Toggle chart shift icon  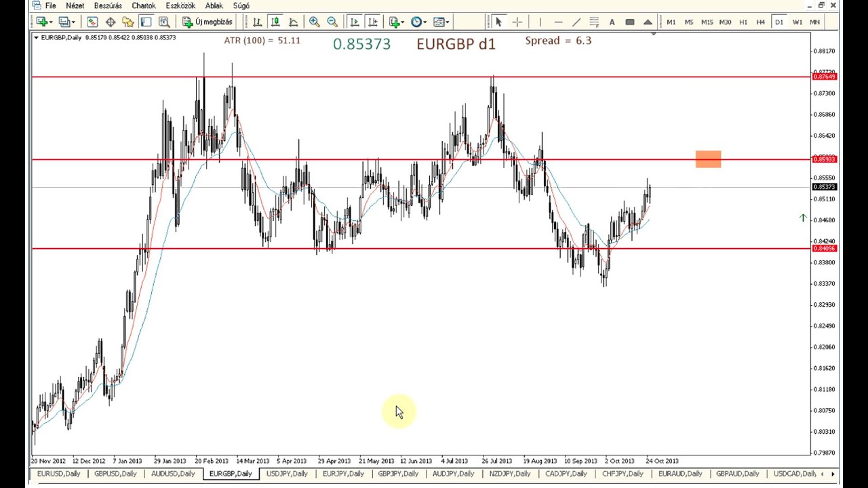coord(372,22)
